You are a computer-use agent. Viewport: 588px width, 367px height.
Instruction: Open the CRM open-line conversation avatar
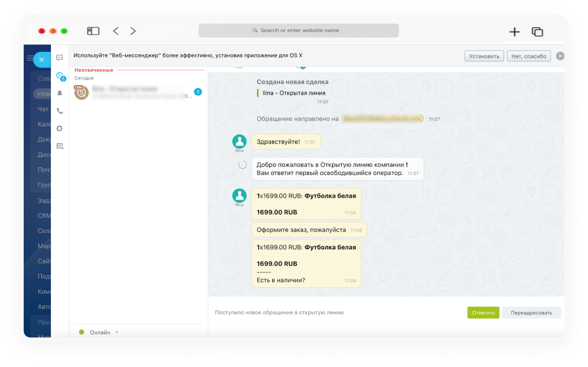pos(82,92)
